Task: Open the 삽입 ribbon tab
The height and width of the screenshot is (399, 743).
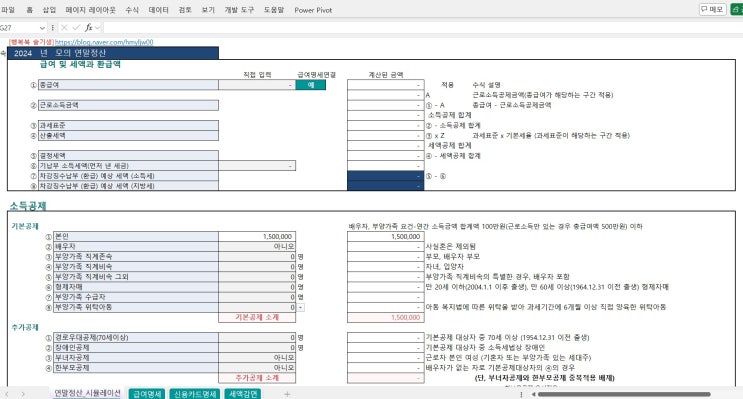Action: tap(49, 9)
